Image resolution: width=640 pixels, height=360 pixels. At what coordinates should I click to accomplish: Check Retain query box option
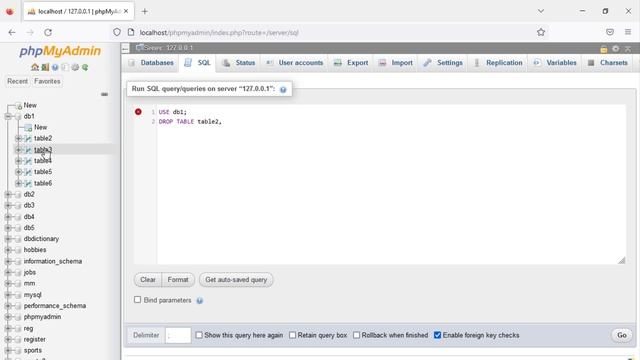point(292,335)
